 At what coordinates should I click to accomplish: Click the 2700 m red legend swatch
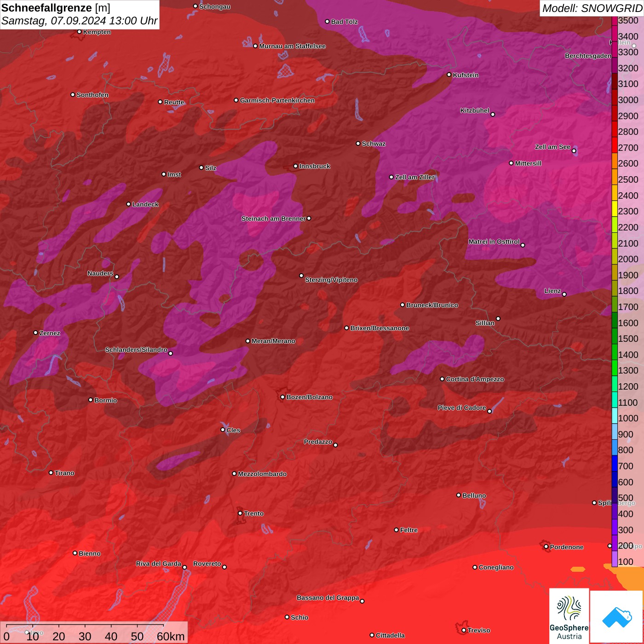click(615, 144)
